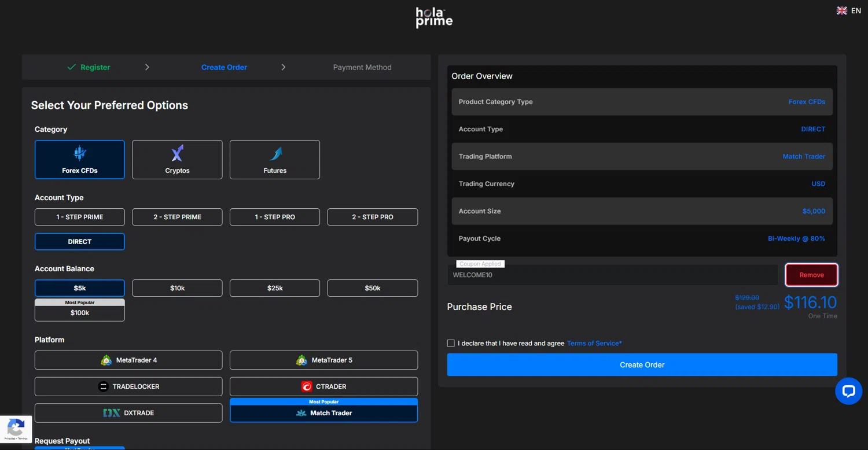Open the Terms of Service link

(x=594, y=343)
